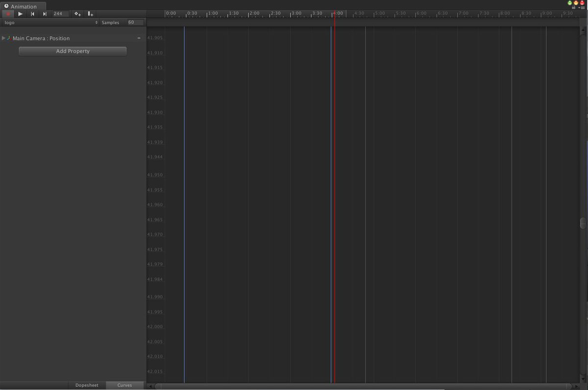Toggle the window lock icon
This screenshot has height=390, width=588.
[x=574, y=7]
